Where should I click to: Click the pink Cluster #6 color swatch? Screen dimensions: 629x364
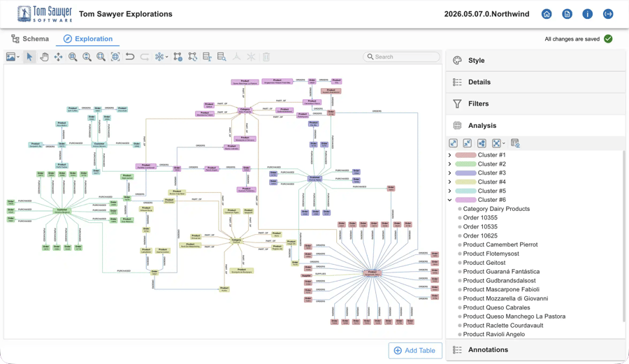coord(465,200)
